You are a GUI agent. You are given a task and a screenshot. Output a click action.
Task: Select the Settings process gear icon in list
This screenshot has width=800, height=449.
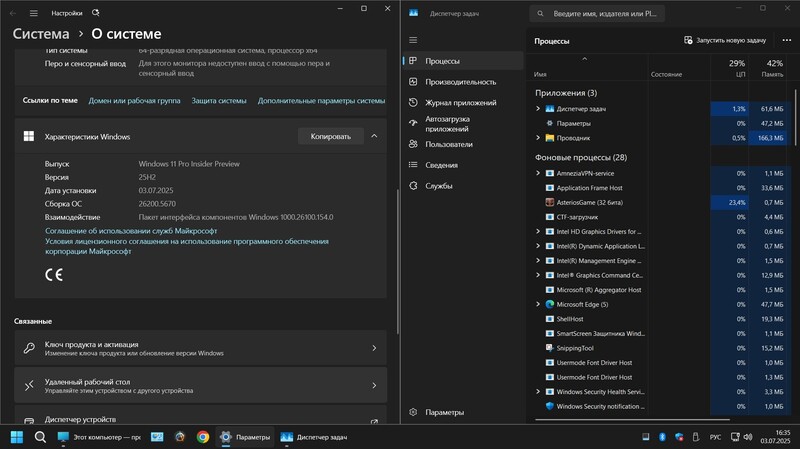click(549, 123)
